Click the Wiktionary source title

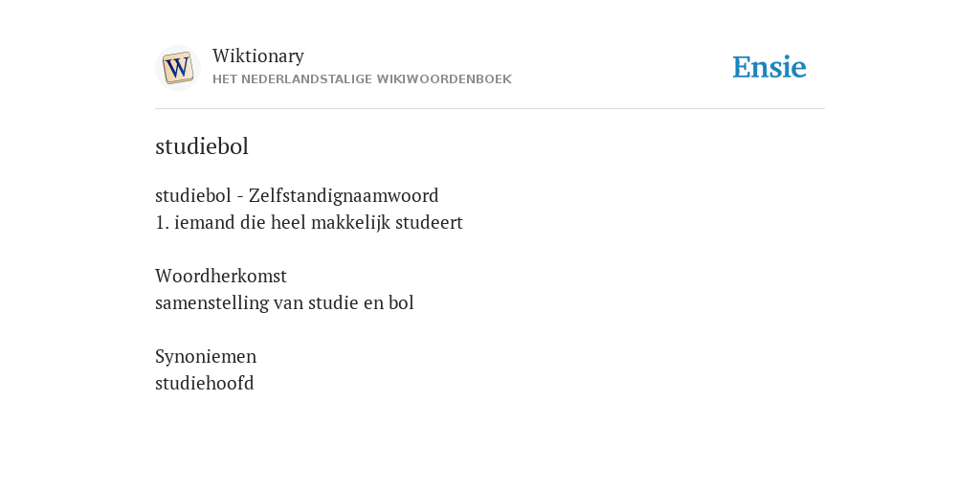(x=258, y=56)
